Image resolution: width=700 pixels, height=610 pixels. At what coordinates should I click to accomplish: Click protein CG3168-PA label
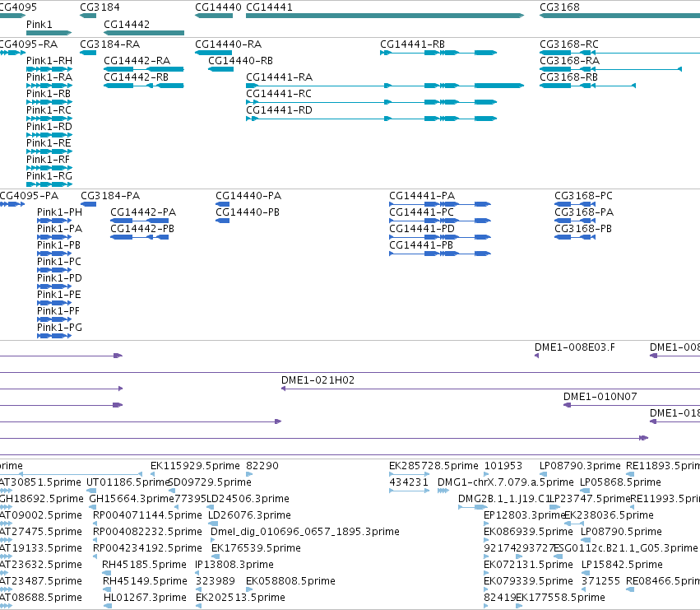584,212
